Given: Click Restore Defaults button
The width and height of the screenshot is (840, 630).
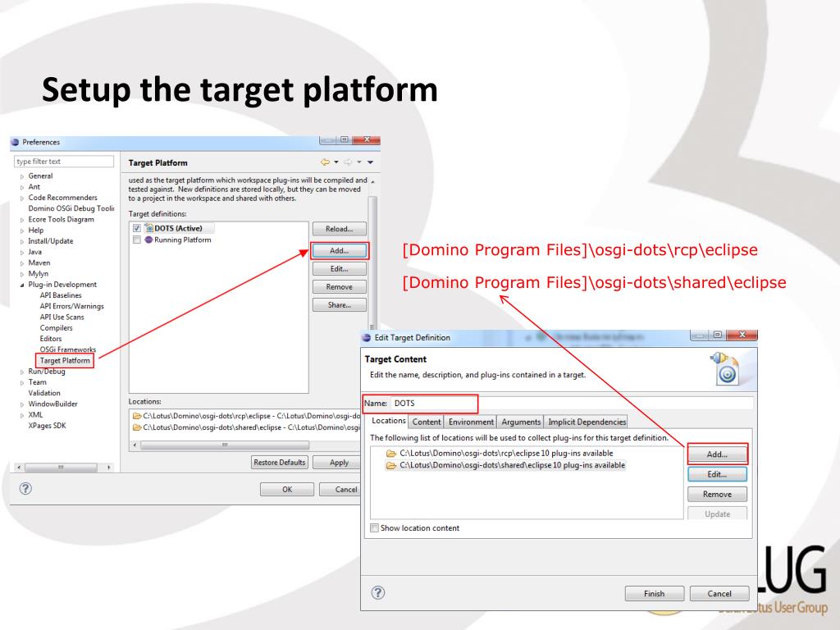Looking at the screenshot, I should tap(280, 463).
